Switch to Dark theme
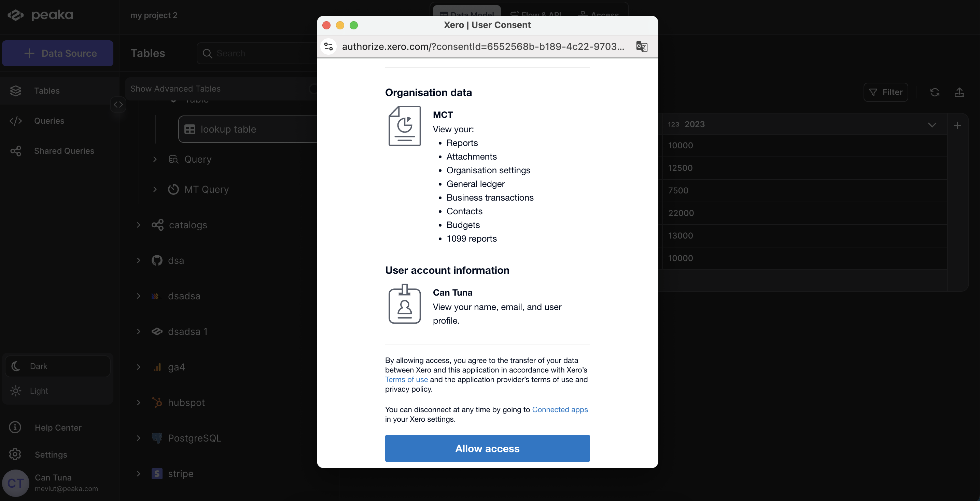 click(58, 366)
